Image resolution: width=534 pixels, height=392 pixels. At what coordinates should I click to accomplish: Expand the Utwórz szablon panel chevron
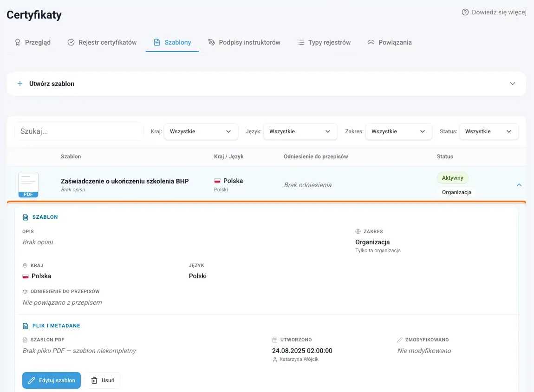[x=512, y=84]
